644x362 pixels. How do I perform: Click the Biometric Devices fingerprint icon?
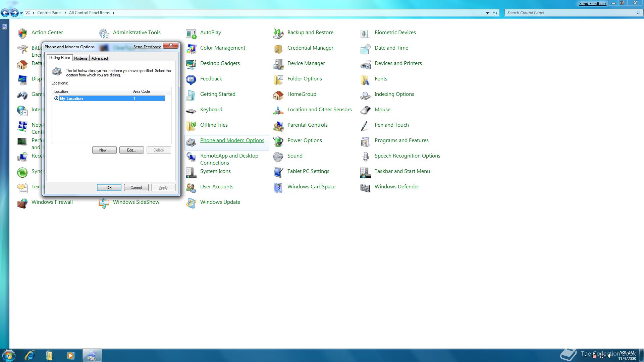(x=365, y=33)
